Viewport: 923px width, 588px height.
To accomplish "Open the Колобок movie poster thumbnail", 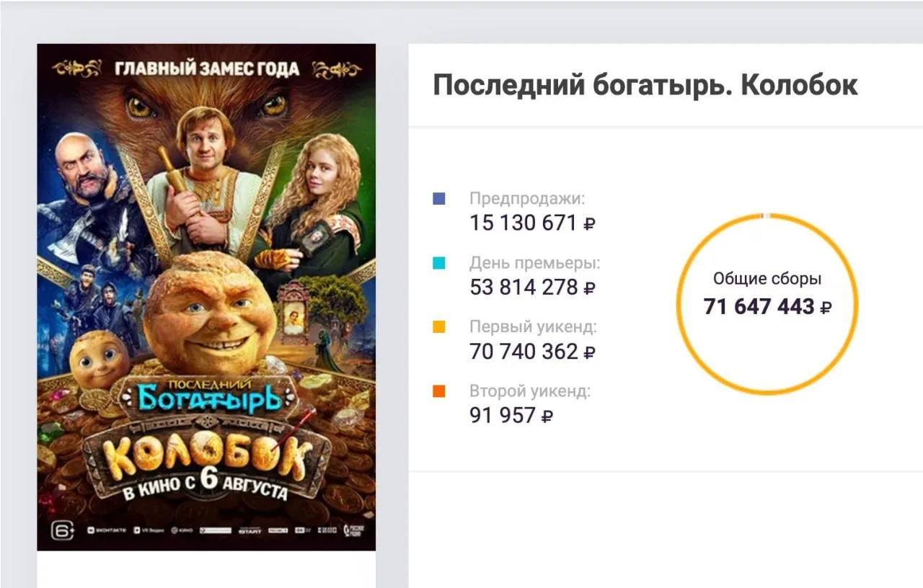I will (206, 297).
